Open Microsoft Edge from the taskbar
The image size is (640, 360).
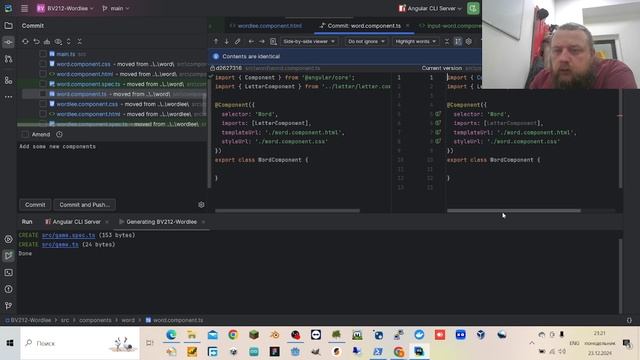(x=171, y=335)
